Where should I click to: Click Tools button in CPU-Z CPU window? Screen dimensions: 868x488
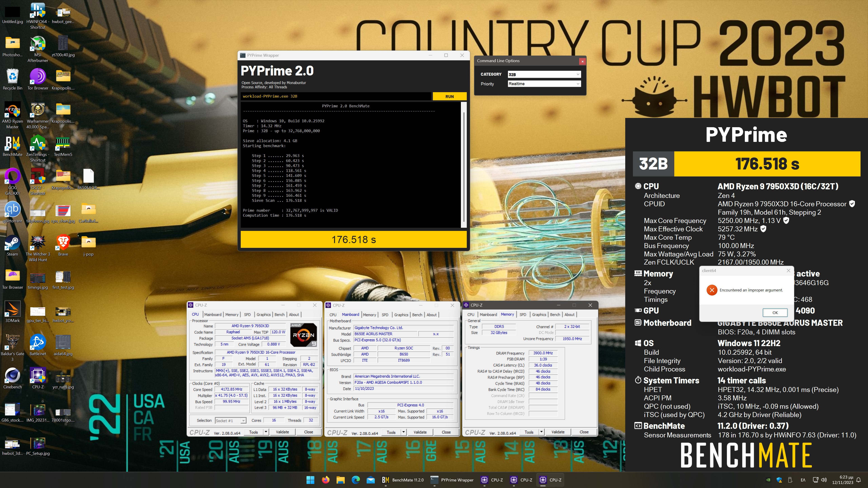[253, 432]
